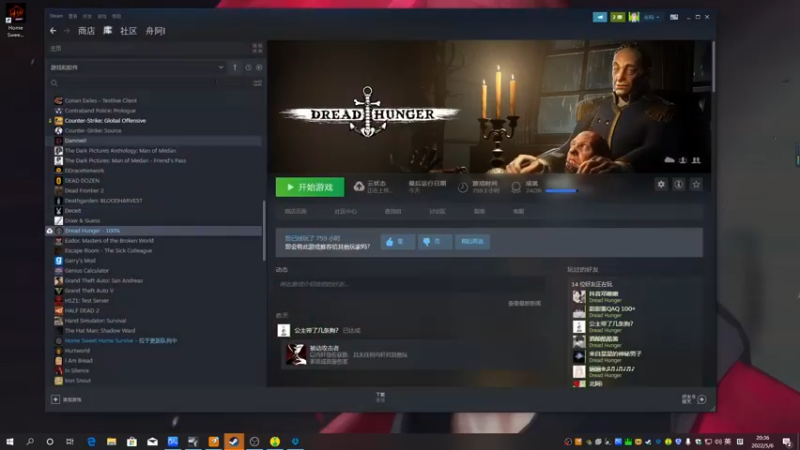
Task: Click the multiplayer friends icon on the Dread Hunger banner
Action: click(x=696, y=160)
